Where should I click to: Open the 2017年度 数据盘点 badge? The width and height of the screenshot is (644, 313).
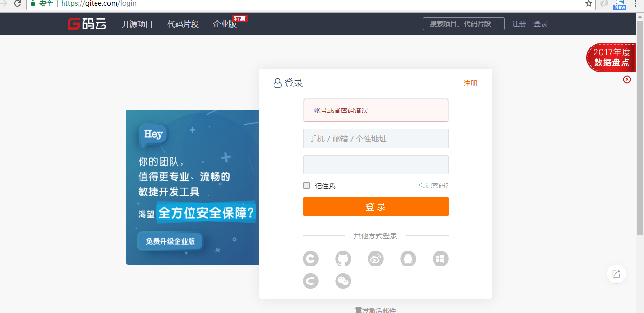click(612, 58)
